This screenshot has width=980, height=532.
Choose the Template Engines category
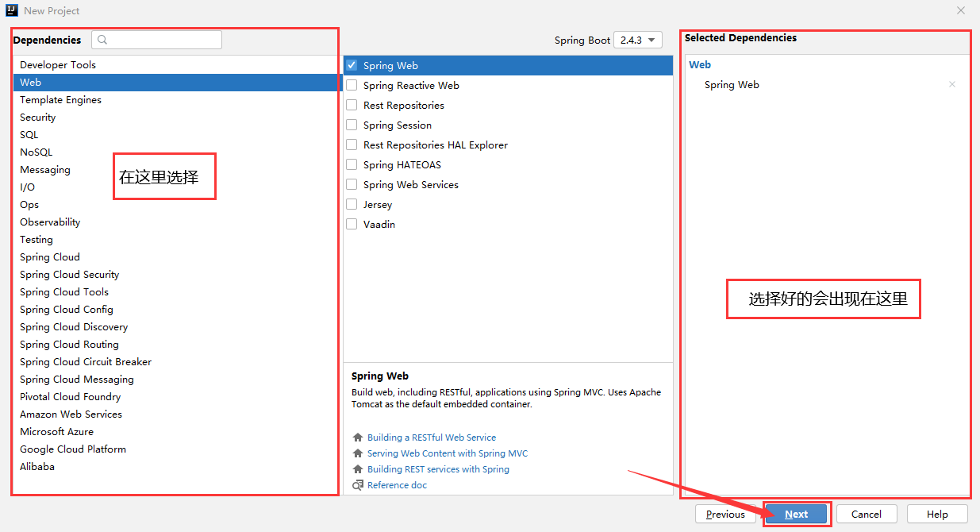[x=176, y=100]
